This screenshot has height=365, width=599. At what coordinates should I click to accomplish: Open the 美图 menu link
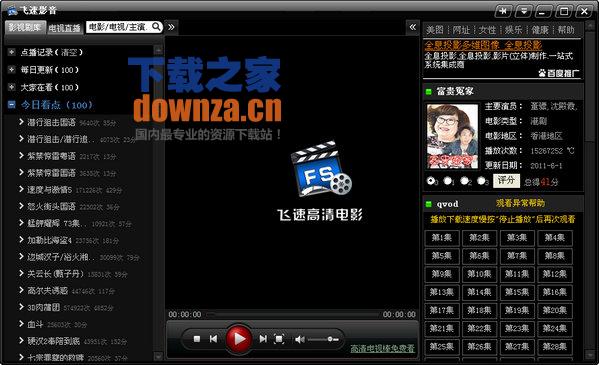point(435,30)
